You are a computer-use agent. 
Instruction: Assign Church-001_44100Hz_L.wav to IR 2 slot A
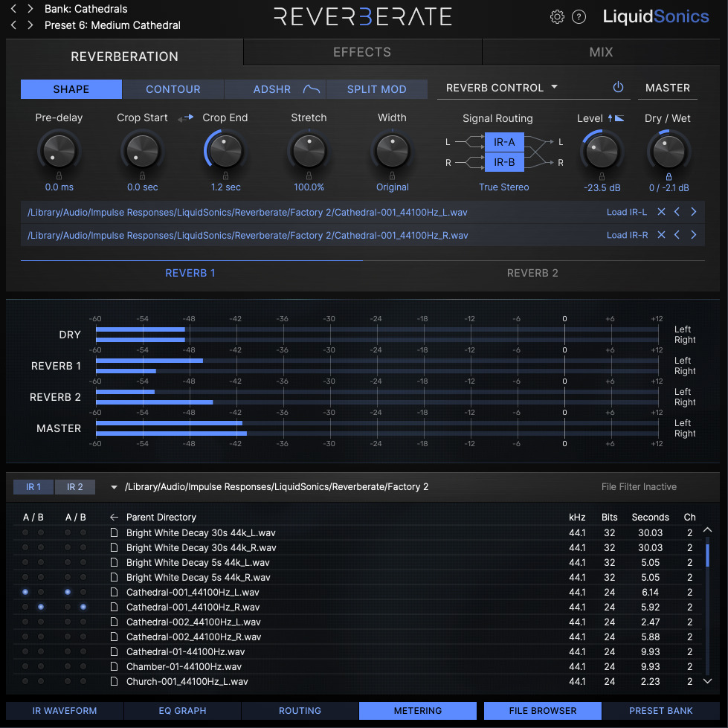[68, 681]
